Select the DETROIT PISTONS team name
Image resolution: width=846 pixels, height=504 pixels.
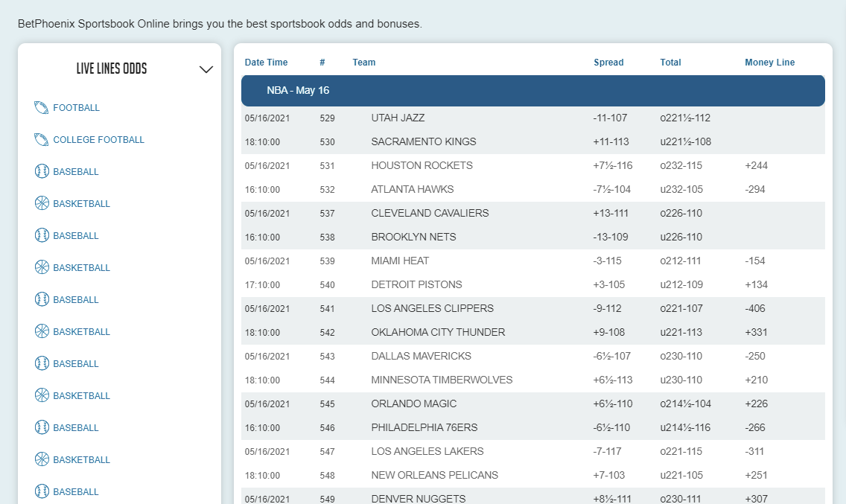pyautogui.click(x=416, y=284)
